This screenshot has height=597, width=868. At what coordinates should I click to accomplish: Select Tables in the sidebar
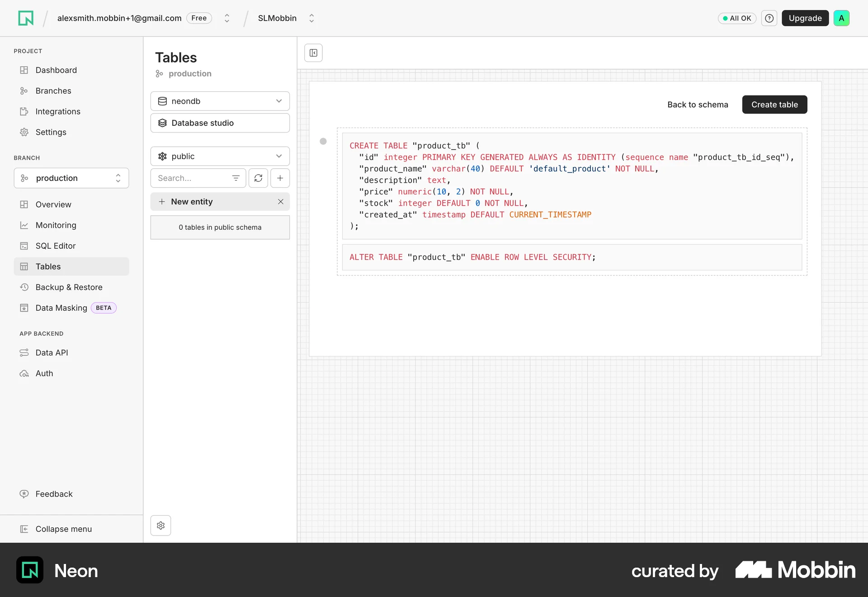71,266
